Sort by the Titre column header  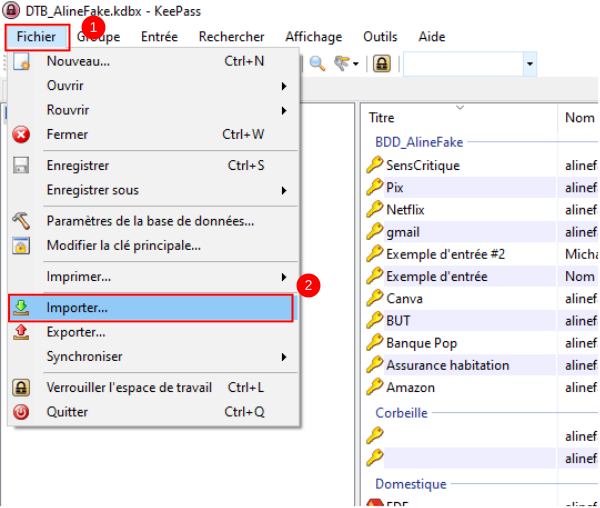[459, 118]
